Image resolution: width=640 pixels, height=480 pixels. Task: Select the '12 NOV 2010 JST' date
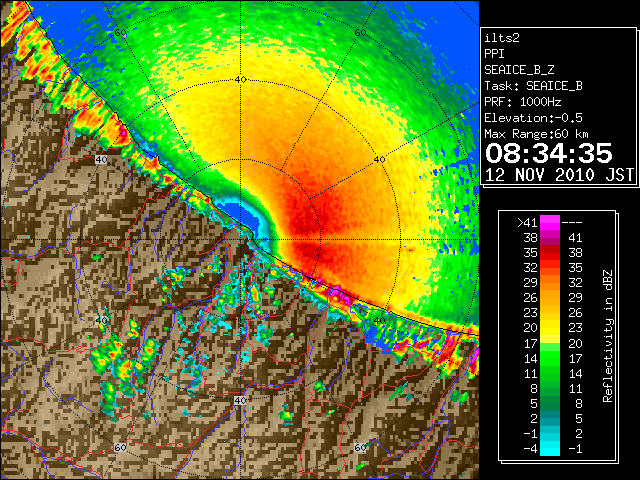[559, 175]
